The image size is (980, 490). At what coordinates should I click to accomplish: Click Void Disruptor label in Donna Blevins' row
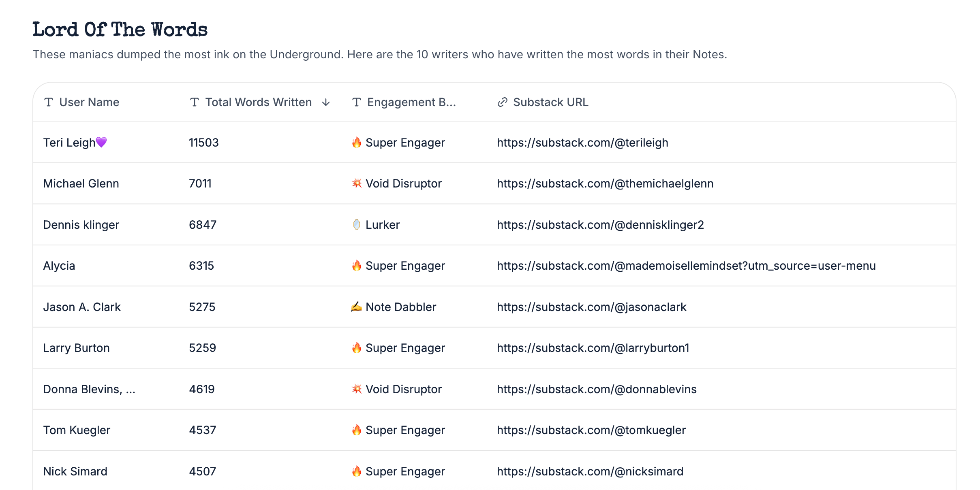(x=404, y=389)
